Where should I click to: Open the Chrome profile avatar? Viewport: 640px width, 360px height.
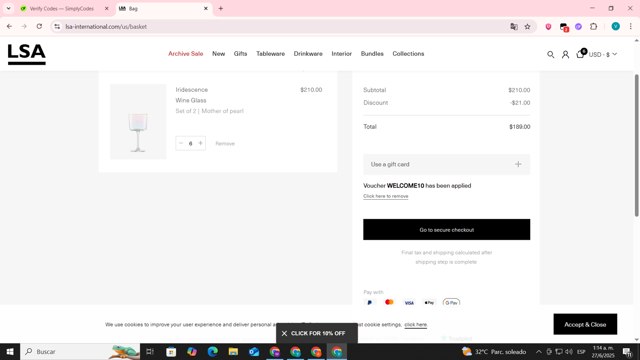(x=616, y=27)
